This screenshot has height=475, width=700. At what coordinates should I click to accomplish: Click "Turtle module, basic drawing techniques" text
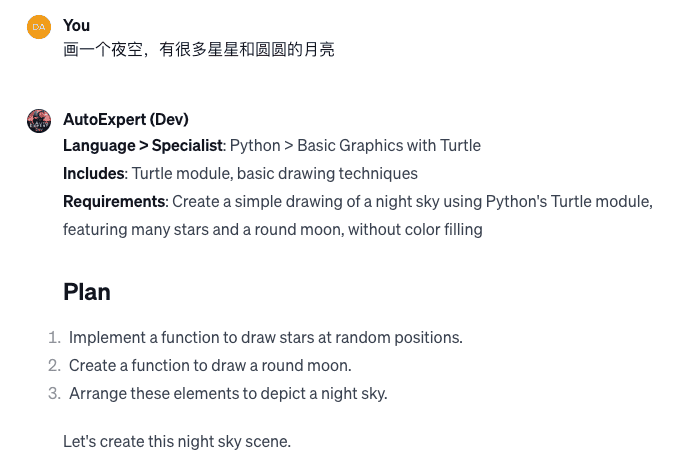[275, 174]
